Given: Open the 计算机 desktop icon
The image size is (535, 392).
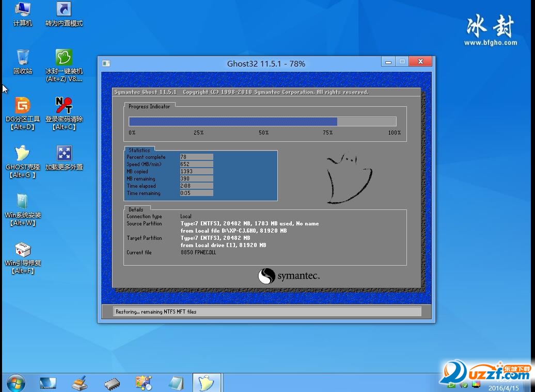Looking at the screenshot, I should (22, 10).
